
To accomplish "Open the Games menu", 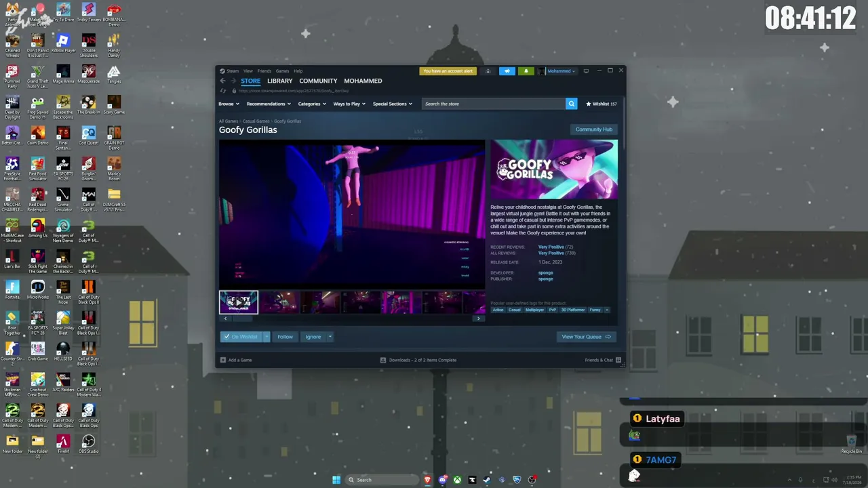I will 282,71.
